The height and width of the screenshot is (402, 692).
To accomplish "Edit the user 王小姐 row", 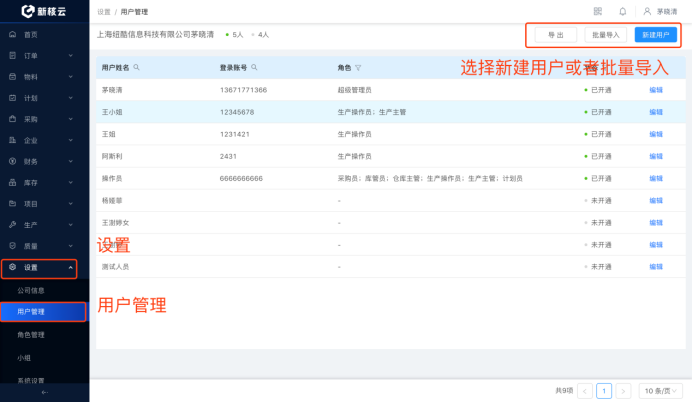I will (x=656, y=112).
